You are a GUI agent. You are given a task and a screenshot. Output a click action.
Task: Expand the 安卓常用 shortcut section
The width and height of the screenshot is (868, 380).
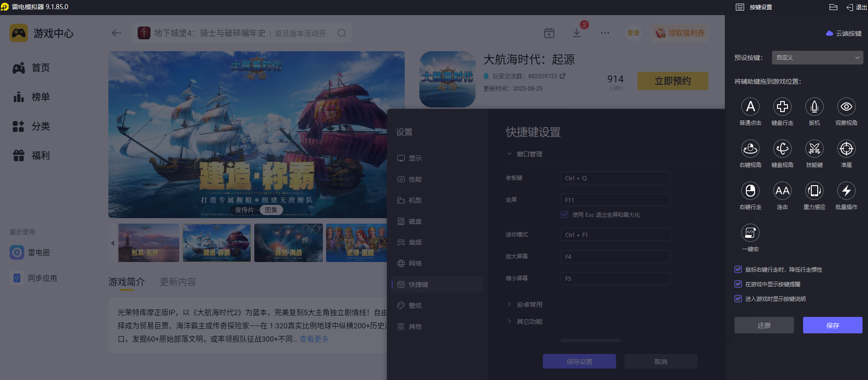point(529,305)
